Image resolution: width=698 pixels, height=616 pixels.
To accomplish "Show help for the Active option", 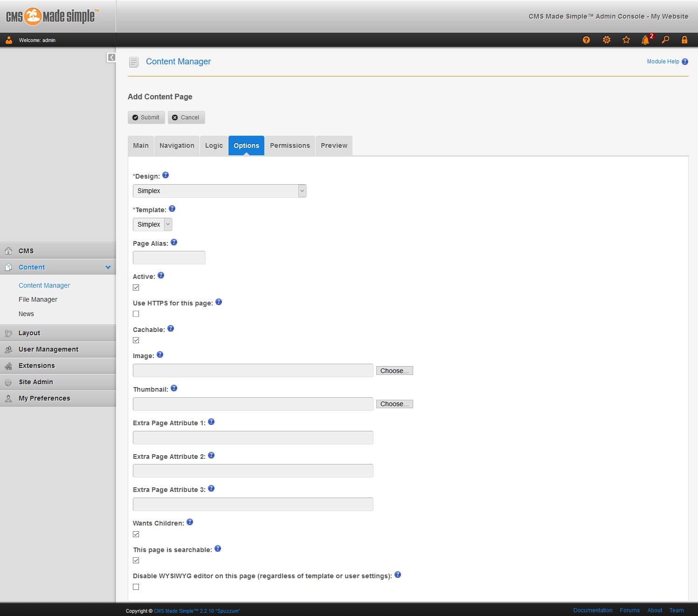I will click(161, 276).
